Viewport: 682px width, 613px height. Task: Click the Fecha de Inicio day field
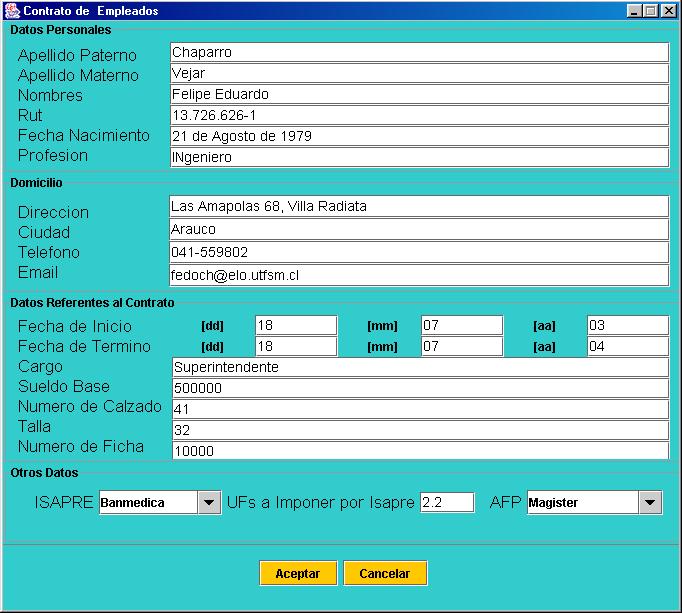pyautogui.click(x=296, y=325)
